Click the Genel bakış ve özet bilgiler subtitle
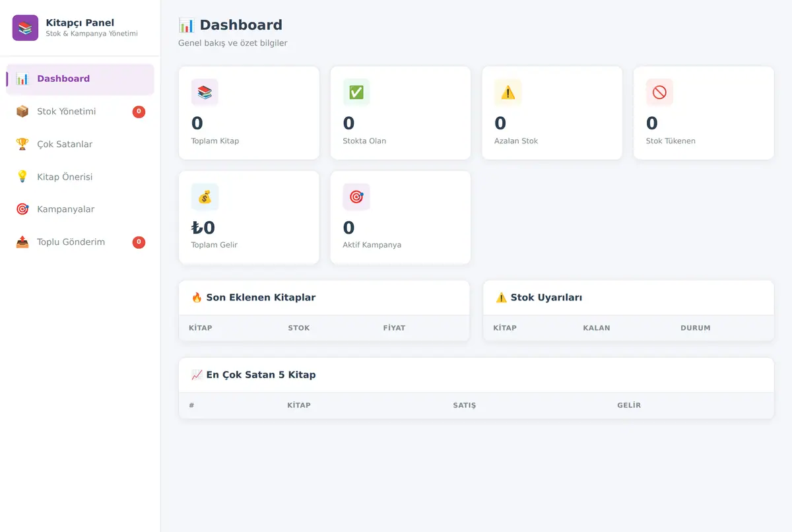792x532 pixels. [233, 44]
